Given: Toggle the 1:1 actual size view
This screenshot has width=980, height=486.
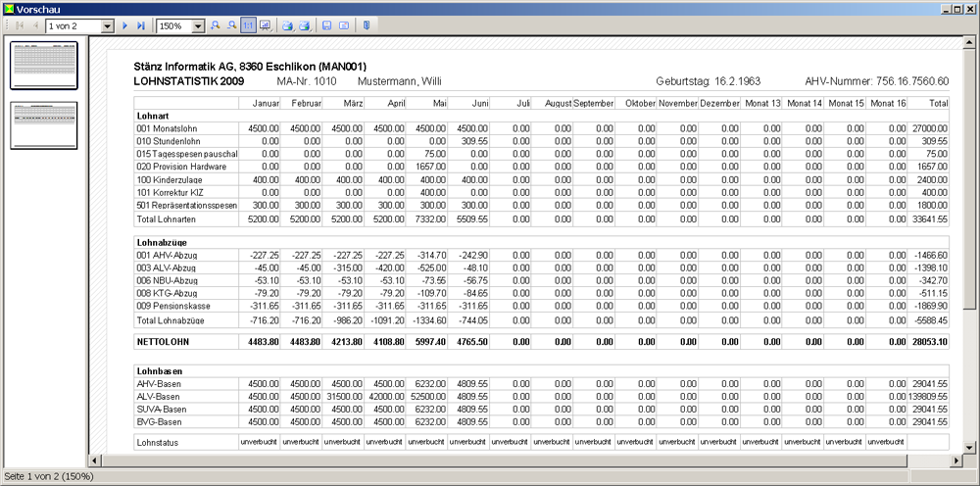Looking at the screenshot, I should click(x=248, y=25).
